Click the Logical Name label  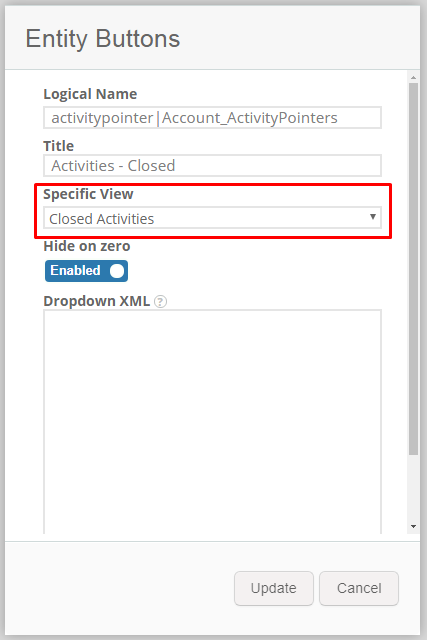[90, 94]
